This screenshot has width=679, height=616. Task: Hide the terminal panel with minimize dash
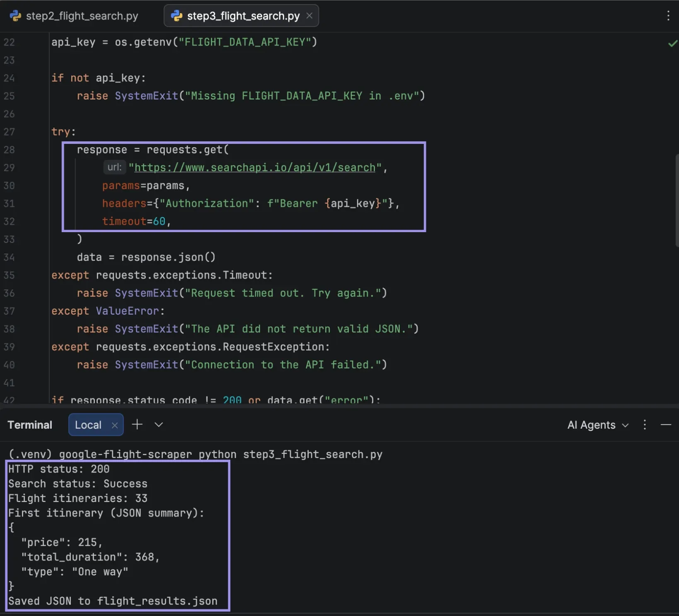(666, 424)
